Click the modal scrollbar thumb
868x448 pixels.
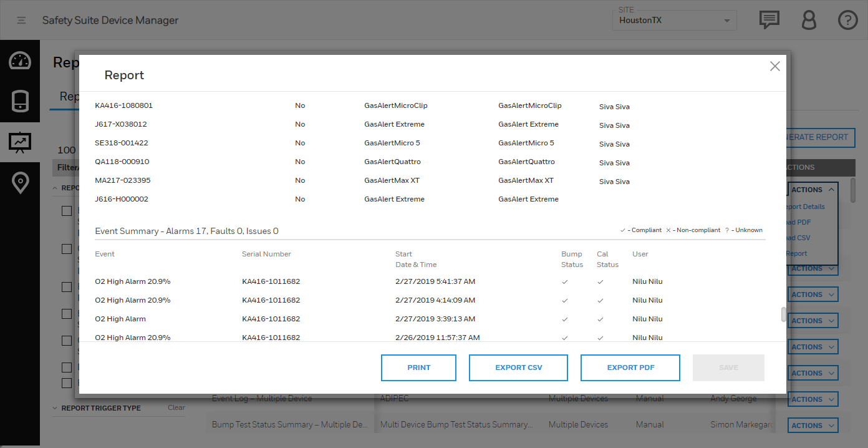point(783,315)
